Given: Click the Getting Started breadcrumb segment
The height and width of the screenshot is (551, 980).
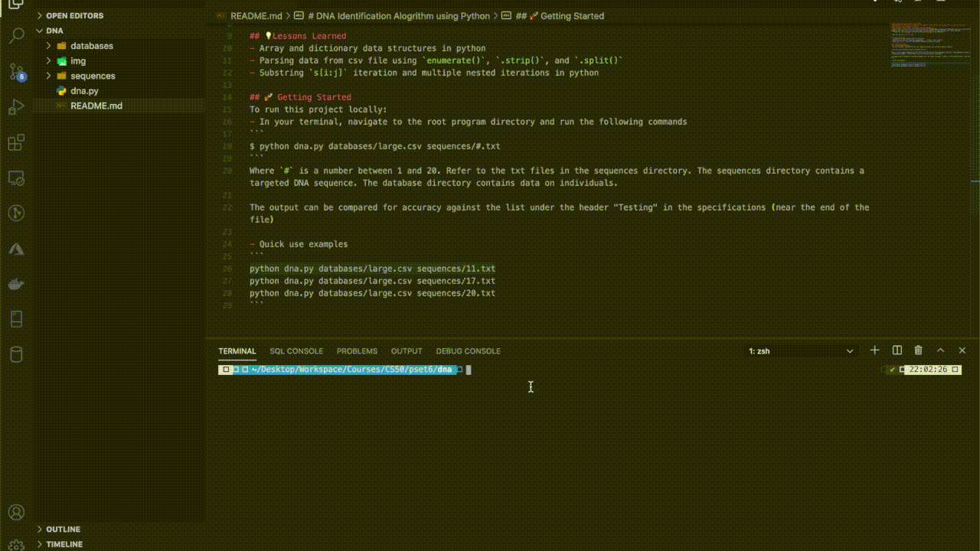Looking at the screenshot, I should pyautogui.click(x=560, y=15).
